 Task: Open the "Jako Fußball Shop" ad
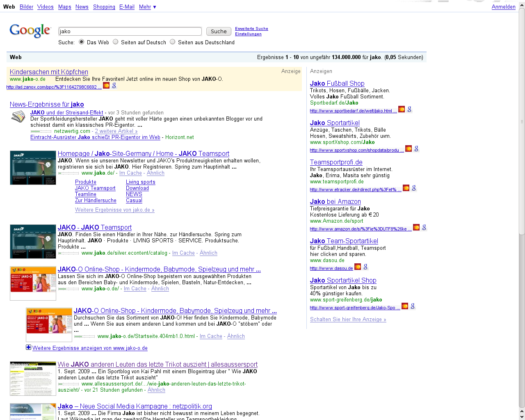click(337, 83)
